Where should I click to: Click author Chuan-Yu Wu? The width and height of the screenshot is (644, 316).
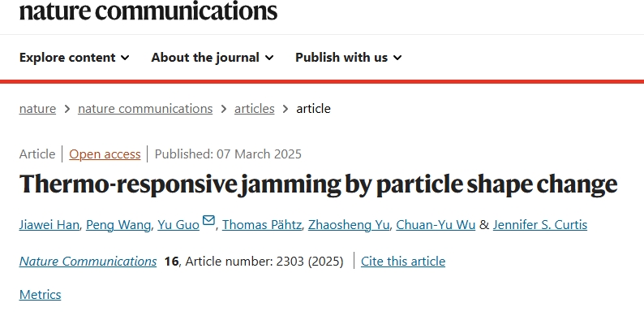pyautogui.click(x=436, y=225)
